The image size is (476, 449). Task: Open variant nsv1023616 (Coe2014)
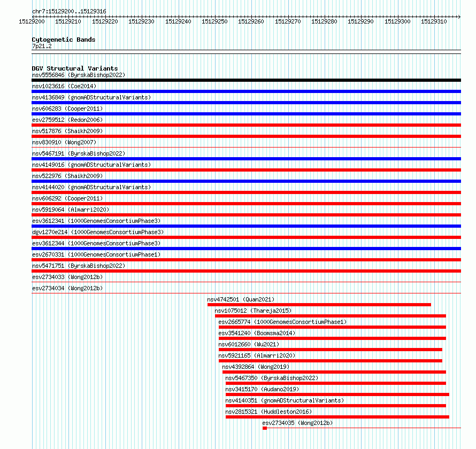click(64, 86)
